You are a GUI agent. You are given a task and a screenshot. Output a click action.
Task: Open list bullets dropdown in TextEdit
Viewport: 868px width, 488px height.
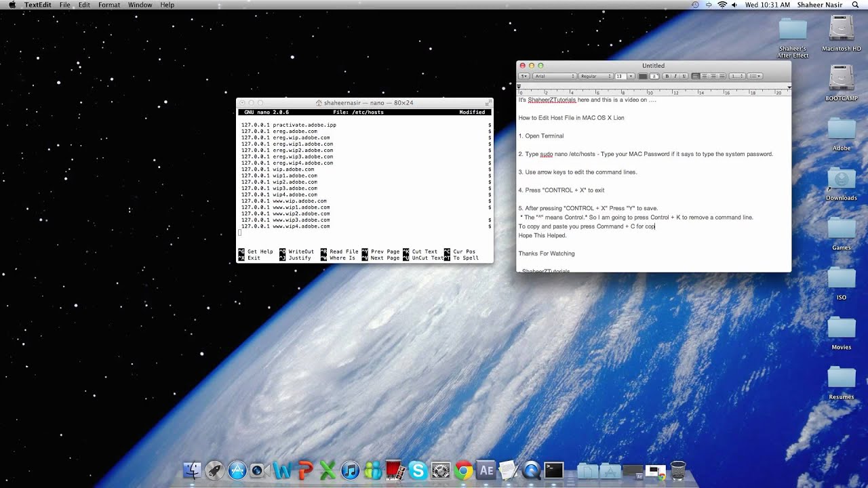click(755, 76)
